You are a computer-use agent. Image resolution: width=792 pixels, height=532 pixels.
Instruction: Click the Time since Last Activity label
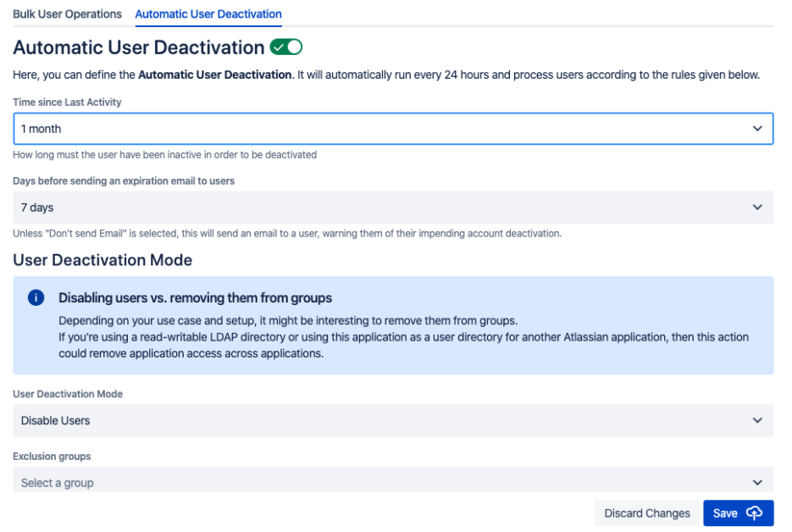(x=67, y=102)
